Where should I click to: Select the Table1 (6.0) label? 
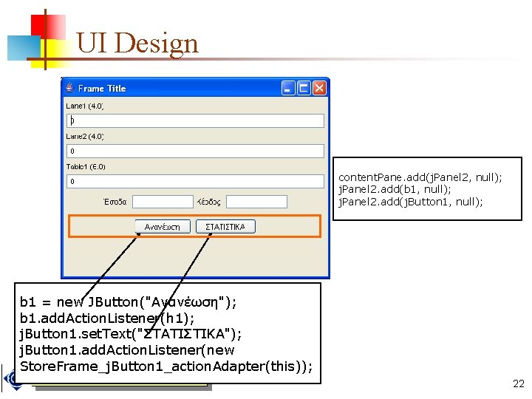[86, 166]
